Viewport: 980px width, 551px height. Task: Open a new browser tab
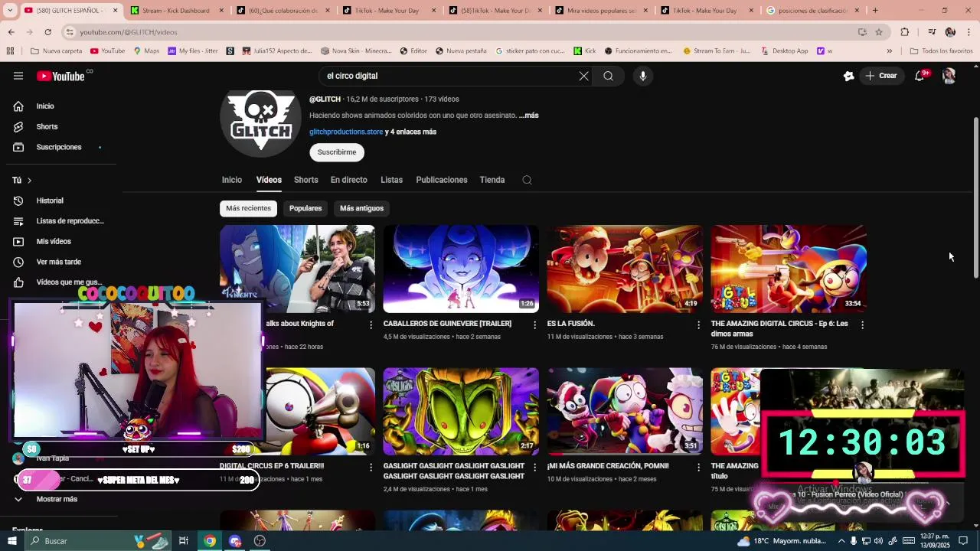pos(875,11)
